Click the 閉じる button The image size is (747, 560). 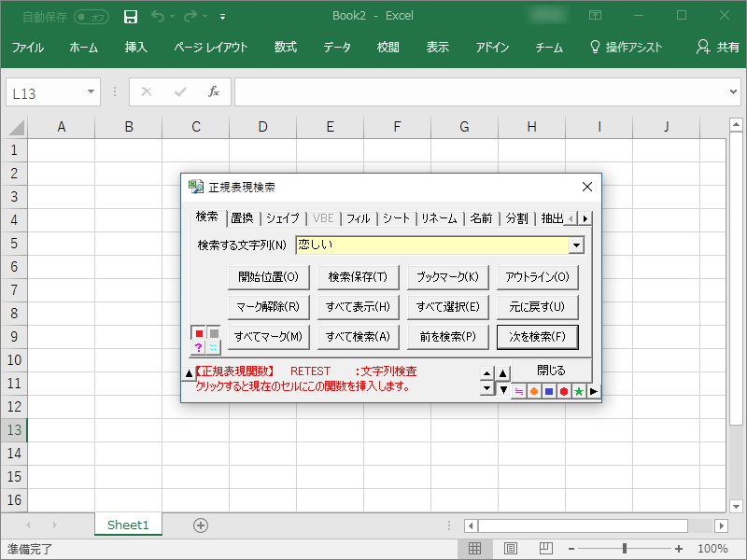[552, 371]
